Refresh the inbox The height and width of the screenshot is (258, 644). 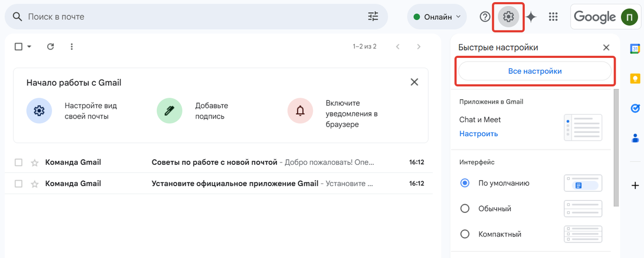50,47
